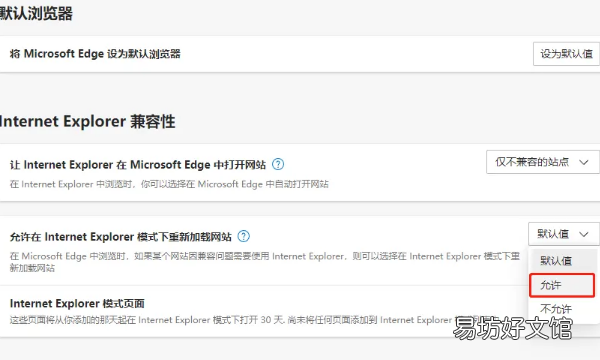Viewport: 600px width, 360px height.
Task: Select 不允许 option in the dropdown list
Action: 562,309
